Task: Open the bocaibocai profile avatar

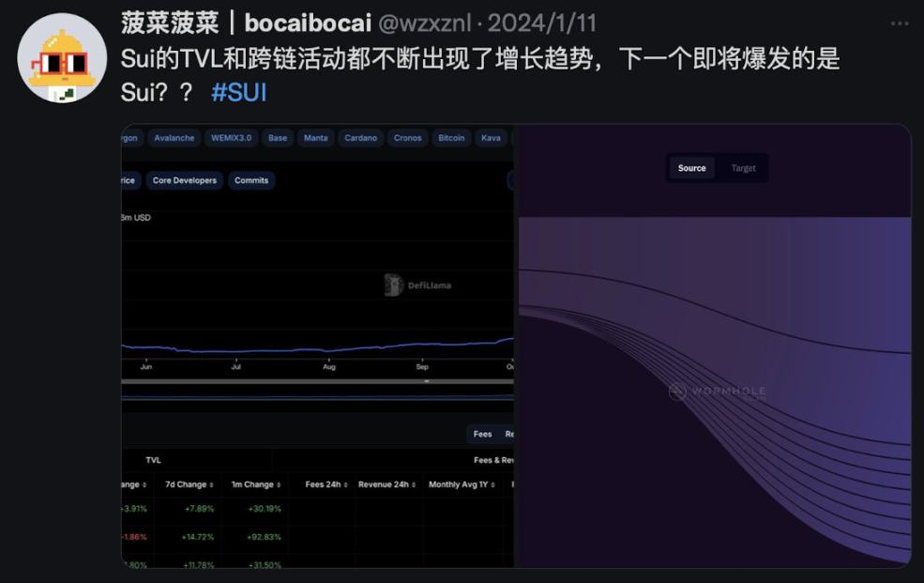Action: click(62, 58)
